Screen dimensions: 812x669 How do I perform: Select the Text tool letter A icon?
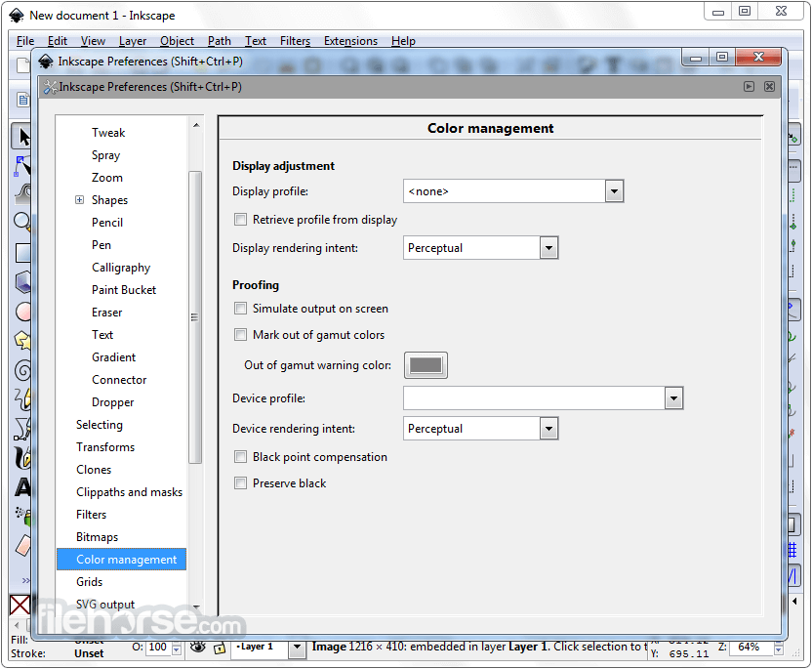21,487
